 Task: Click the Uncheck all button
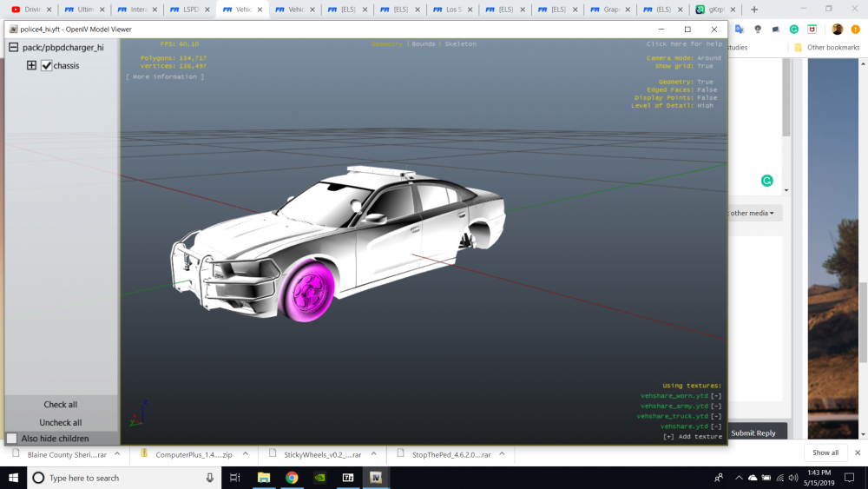[61, 422]
